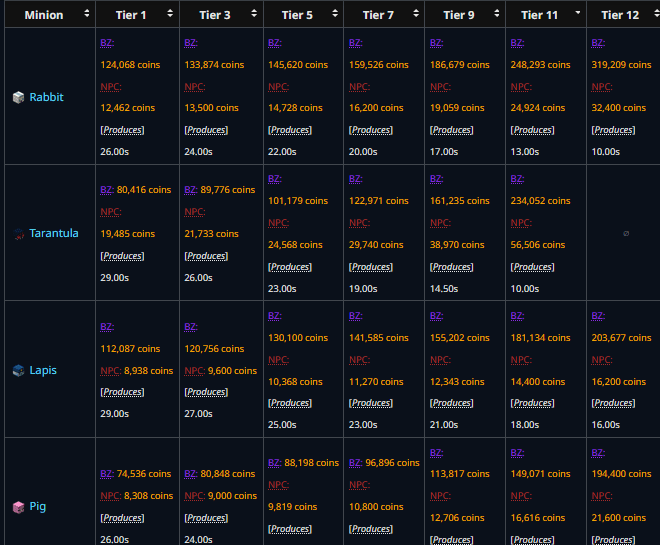The width and height of the screenshot is (660, 545).
Task: Open the Pig minion icon
Action: (x=19, y=507)
